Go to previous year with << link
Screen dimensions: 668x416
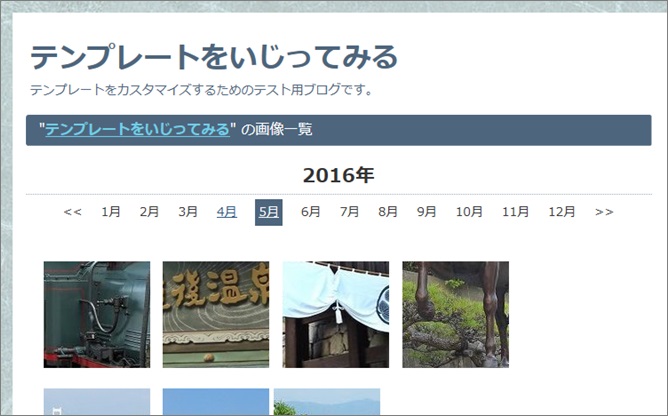73,212
